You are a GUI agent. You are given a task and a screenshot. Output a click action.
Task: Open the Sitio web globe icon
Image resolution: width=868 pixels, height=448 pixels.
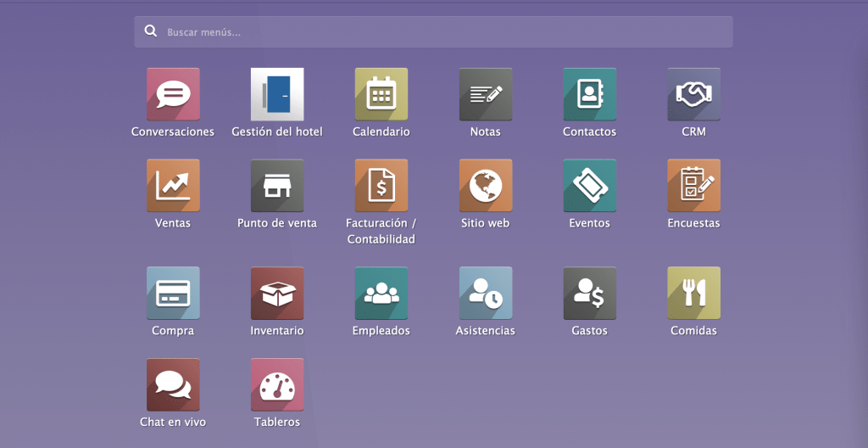486,186
